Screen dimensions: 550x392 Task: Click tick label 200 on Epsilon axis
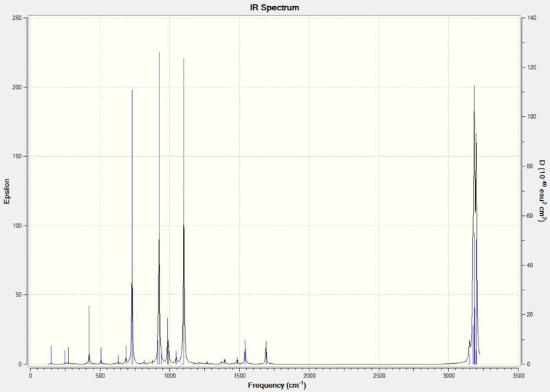(x=16, y=87)
